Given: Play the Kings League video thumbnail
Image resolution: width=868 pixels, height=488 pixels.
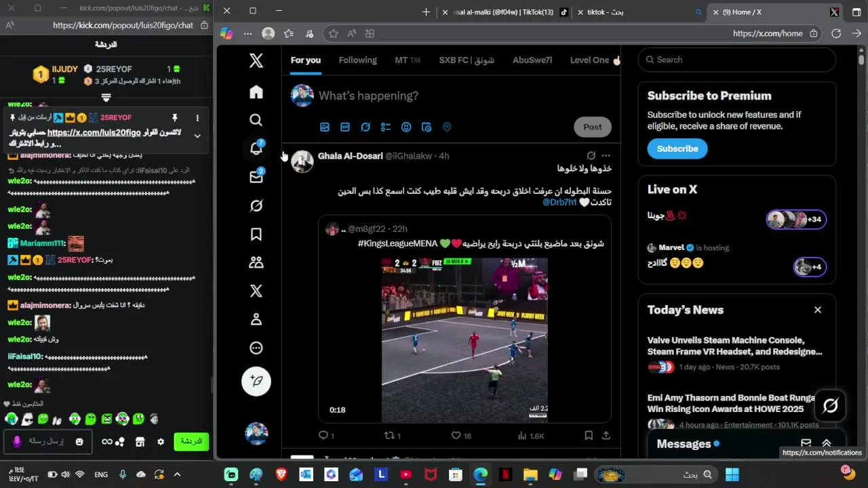Looking at the screenshot, I should pyautogui.click(x=465, y=340).
